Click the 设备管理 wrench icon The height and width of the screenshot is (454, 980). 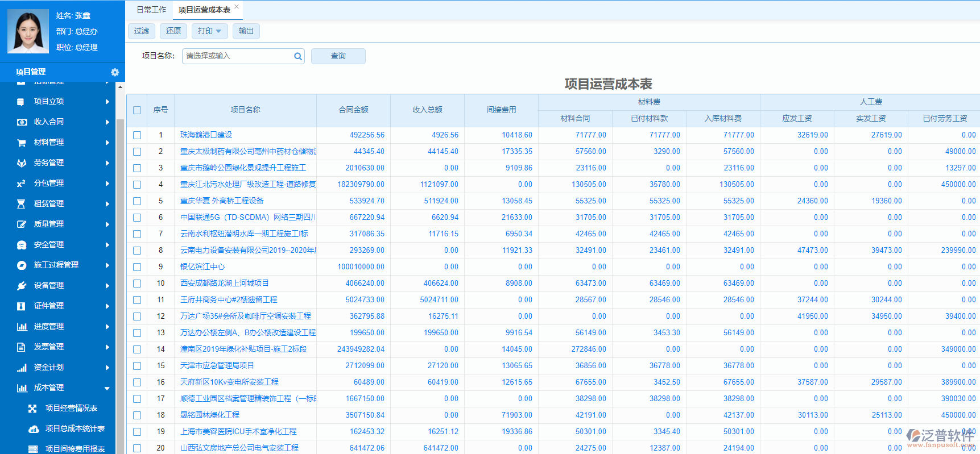[x=22, y=286]
